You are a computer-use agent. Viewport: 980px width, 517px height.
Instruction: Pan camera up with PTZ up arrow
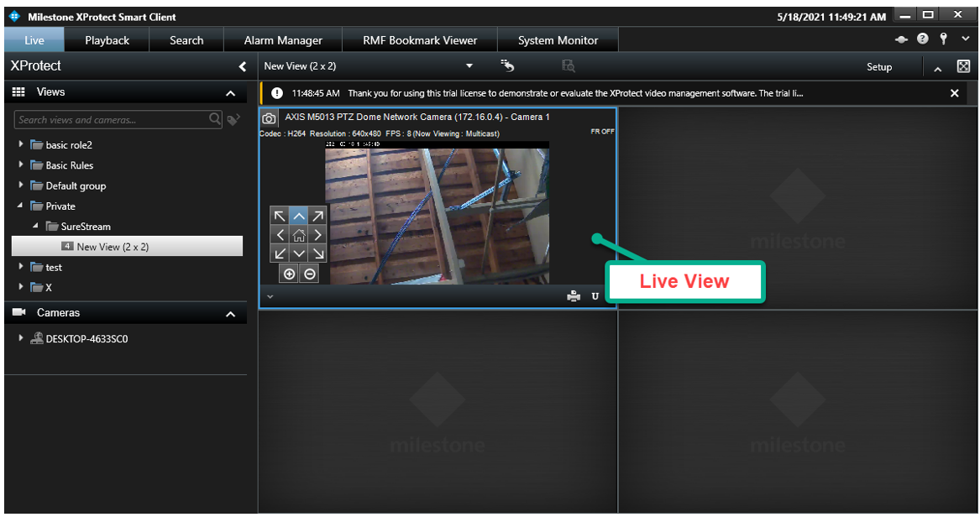pyautogui.click(x=299, y=217)
